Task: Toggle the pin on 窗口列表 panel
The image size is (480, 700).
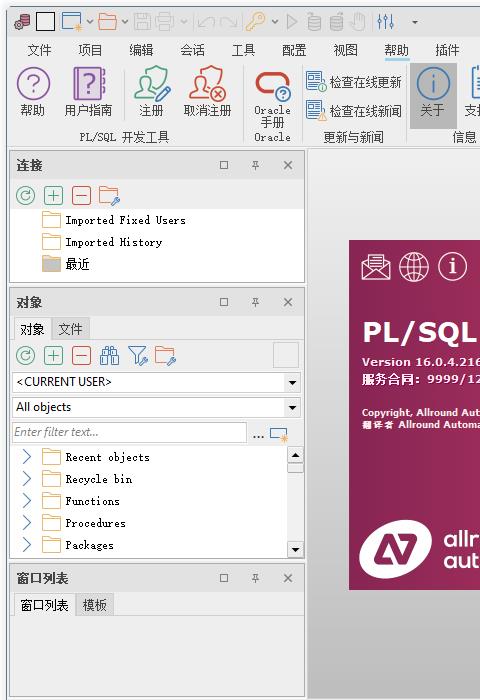Action: point(255,578)
